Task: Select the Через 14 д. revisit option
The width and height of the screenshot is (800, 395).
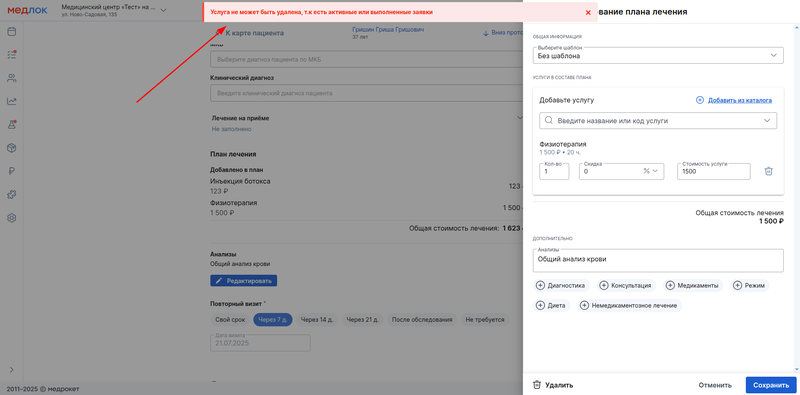Action: (x=316, y=320)
